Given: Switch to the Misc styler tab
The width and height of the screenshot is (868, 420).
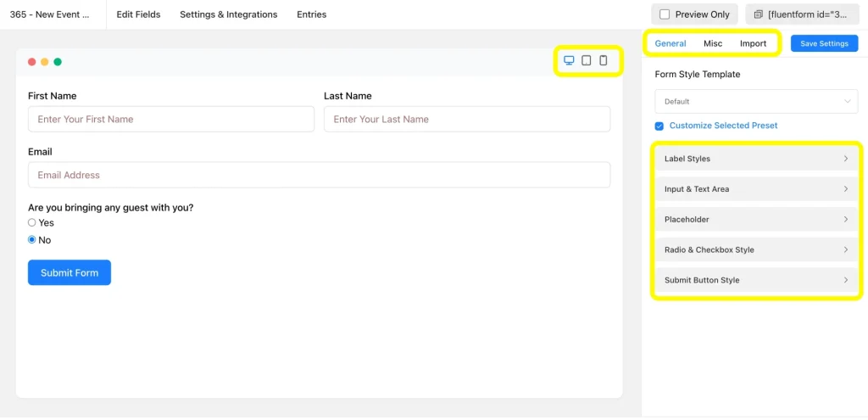Looking at the screenshot, I should (x=713, y=43).
